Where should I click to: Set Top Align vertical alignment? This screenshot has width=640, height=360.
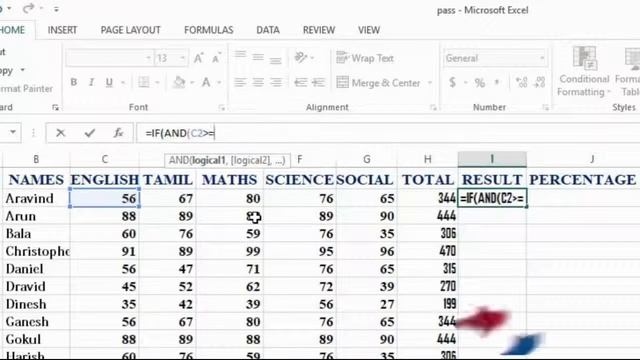point(240,56)
